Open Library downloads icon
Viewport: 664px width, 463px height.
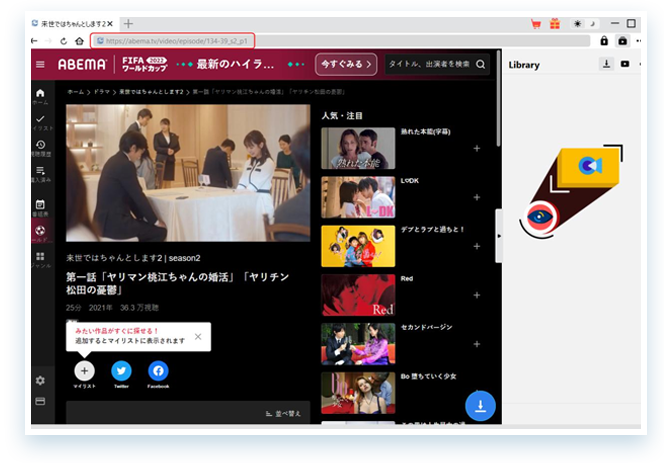(x=606, y=64)
